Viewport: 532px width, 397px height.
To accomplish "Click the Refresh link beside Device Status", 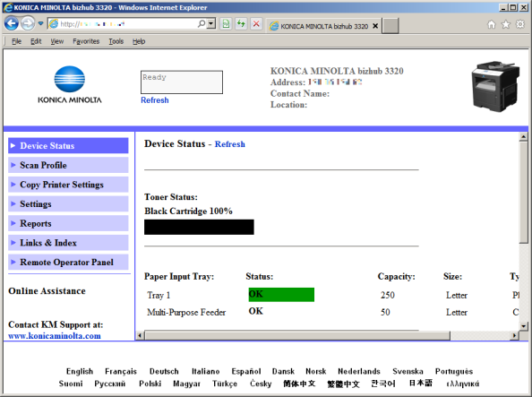I will pyautogui.click(x=229, y=144).
